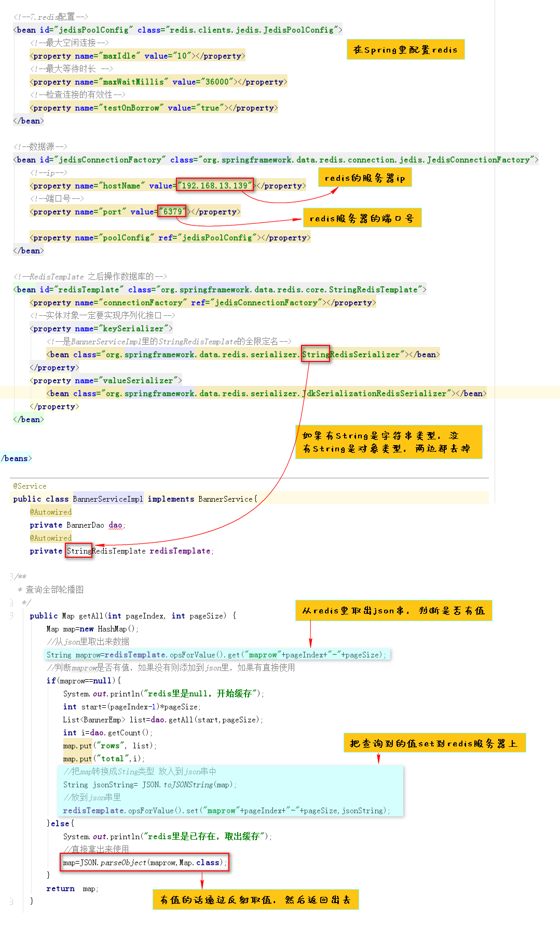Select the maxIdle property line
The image size is (560, 927).
(x=138, y=56)
